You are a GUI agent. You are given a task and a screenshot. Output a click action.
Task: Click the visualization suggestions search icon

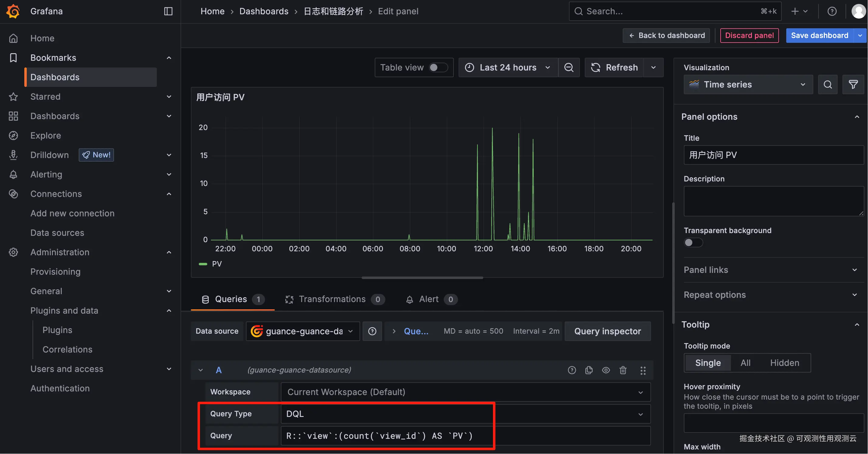(x=828, y=84)
